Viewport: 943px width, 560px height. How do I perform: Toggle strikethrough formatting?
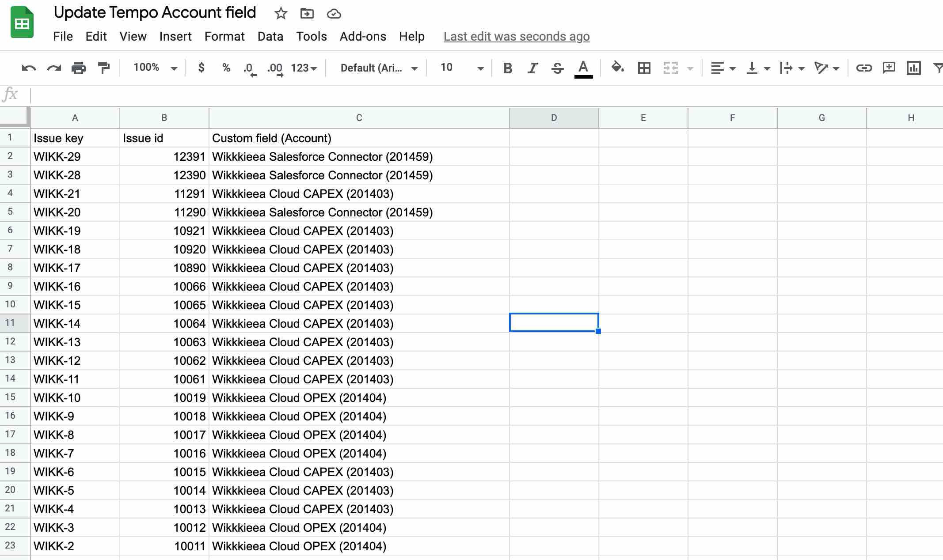557,68
